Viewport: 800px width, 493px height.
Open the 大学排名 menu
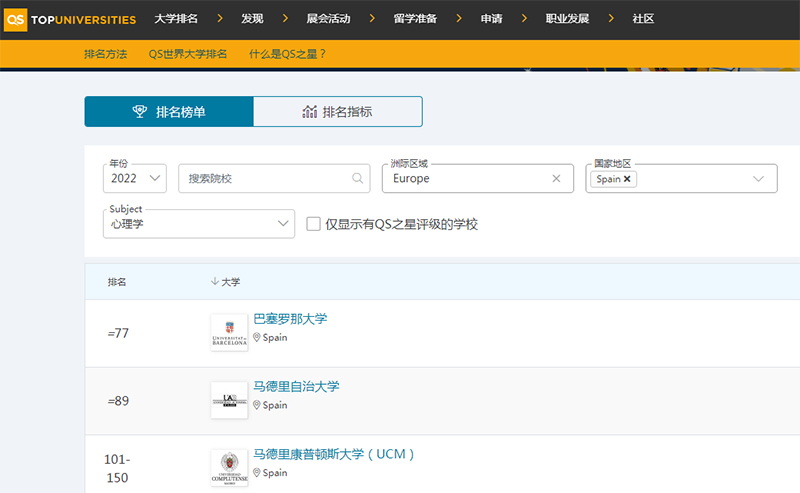pyautogui.click(x=176, y=19)
